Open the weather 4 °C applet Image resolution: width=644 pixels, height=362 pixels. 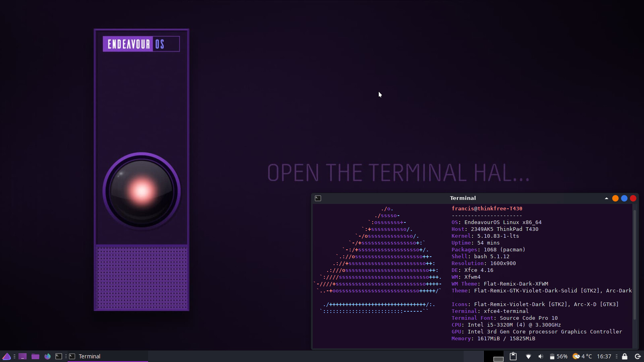[x=582, y=356]
